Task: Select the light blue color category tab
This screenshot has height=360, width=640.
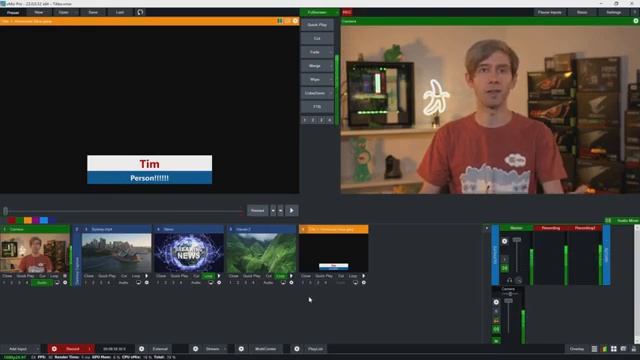Action: (44, 220)
